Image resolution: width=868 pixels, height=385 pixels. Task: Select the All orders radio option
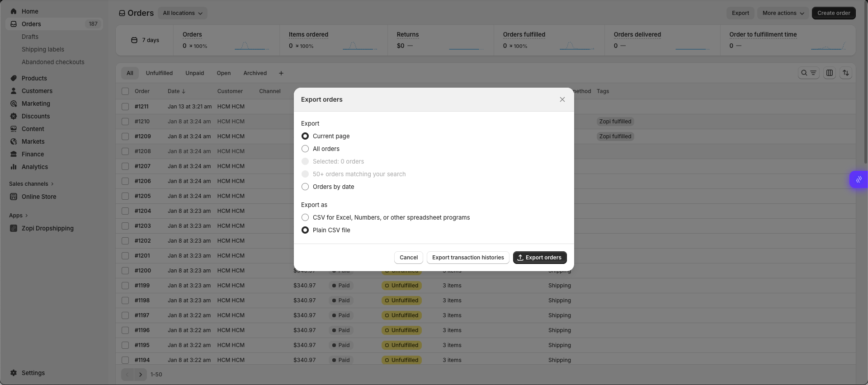click(305, 149)
